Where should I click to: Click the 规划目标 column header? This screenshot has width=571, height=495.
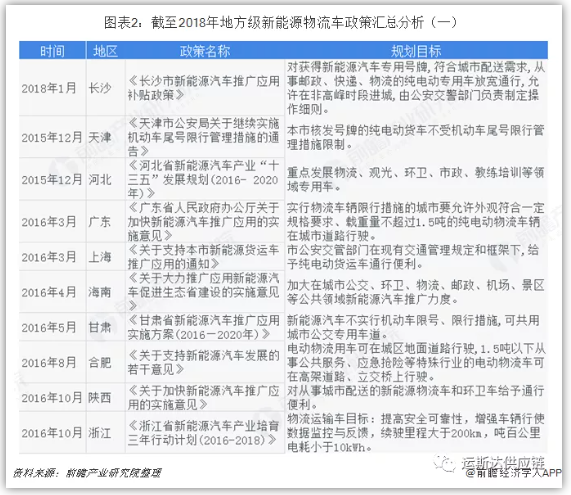(416, 51)
